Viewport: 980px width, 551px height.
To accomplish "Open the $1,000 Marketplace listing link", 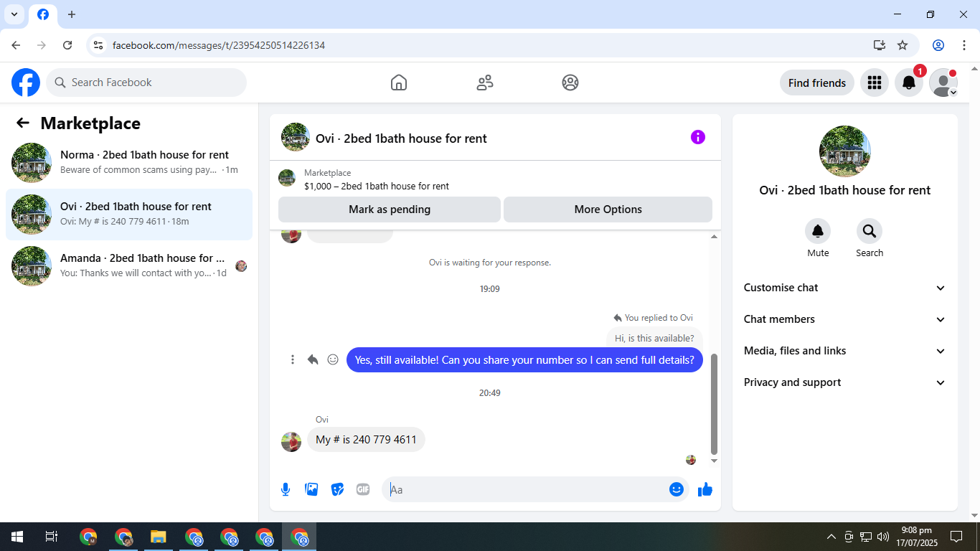I will 377,186.
